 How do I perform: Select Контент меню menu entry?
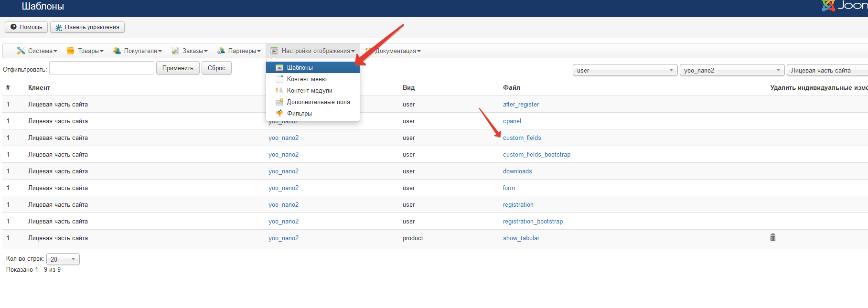pos(313,79)
